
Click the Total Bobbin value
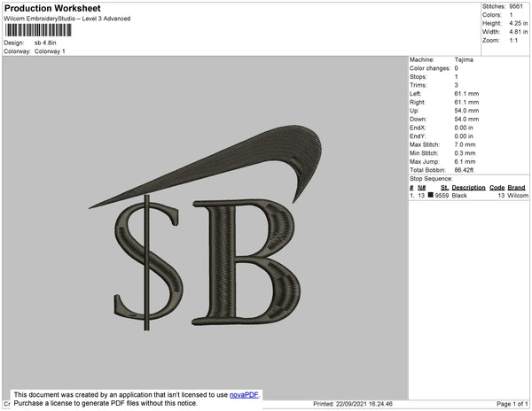coord(464,170)
